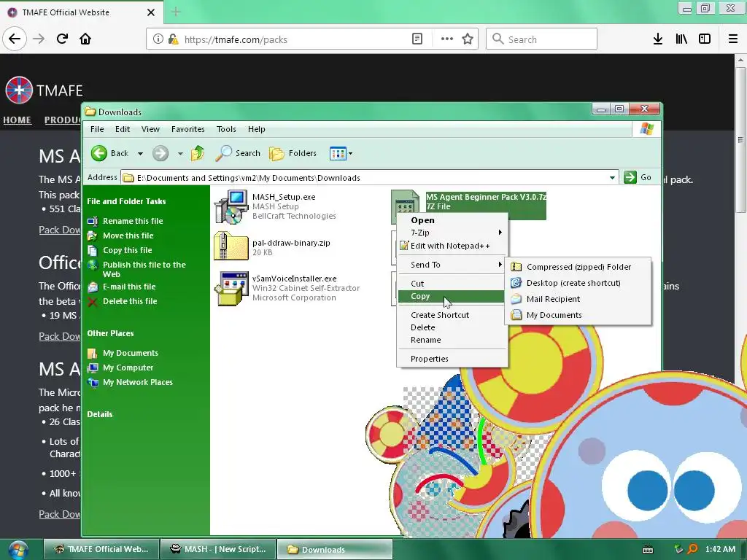Click the Forward arrow in Explorer toolbar

point(160,153)
